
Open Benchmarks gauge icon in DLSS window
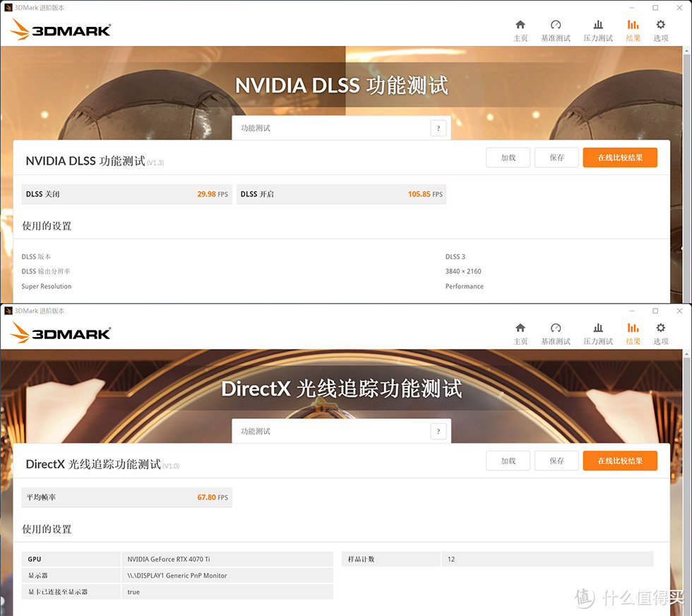click(556, 25)
